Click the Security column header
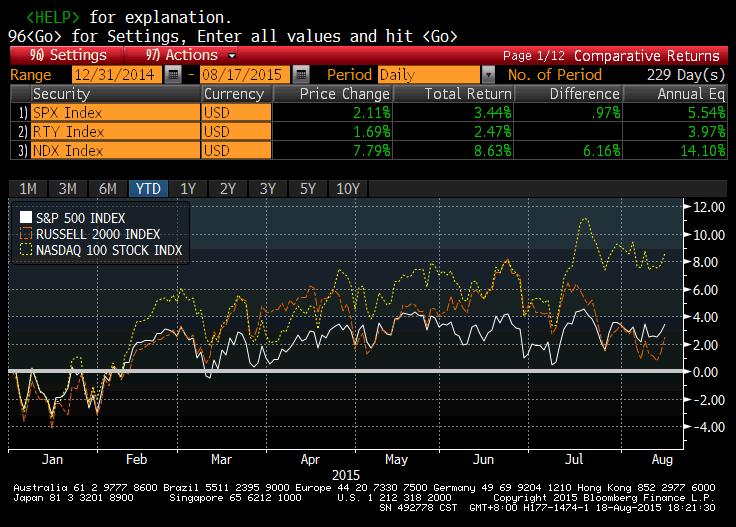The height and width of the screenshot is (527, 736). tap(115, 94)
